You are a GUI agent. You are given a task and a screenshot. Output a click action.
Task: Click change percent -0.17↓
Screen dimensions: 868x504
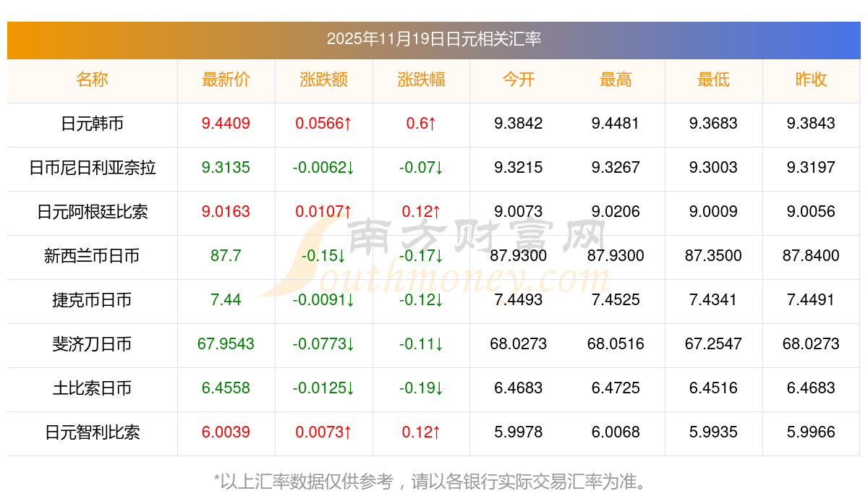pyautogui.click(x=421, y=256)
